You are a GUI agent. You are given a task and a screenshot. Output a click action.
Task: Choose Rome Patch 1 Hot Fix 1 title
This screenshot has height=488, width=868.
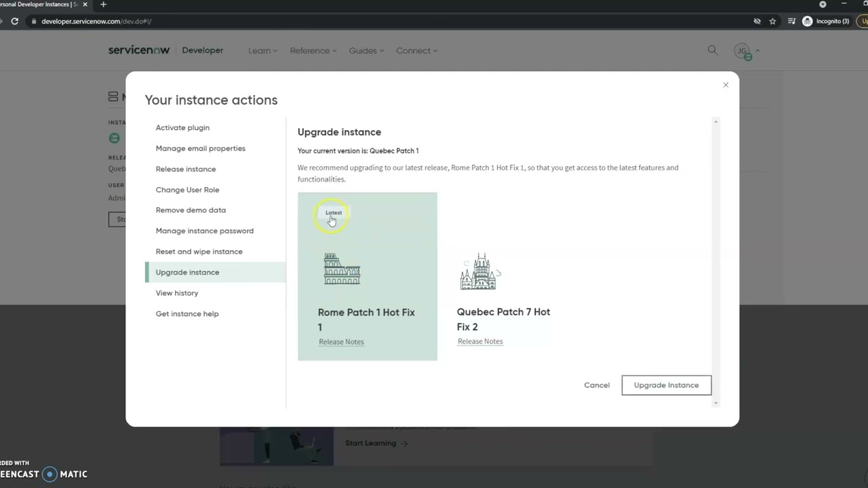click(x=366, y=319)
